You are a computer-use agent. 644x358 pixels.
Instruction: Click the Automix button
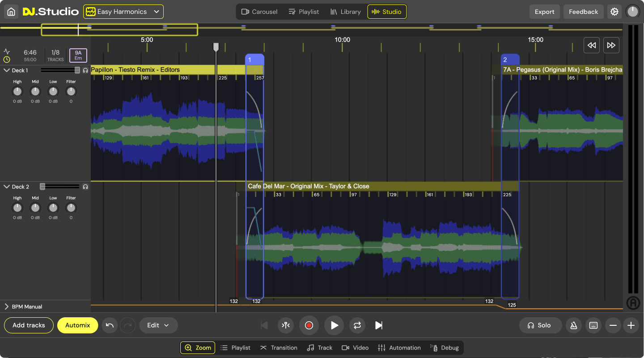click(x=77, y=325)
